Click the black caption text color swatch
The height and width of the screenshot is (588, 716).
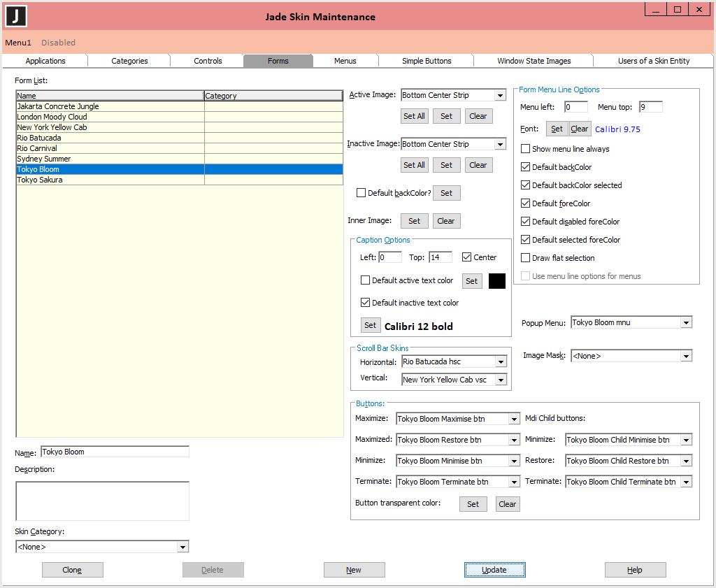[496, 281]
